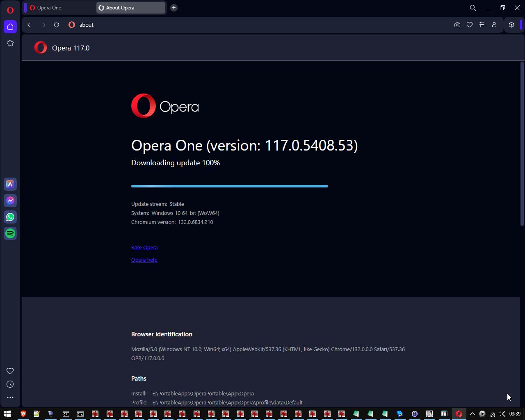This screenshot has height=420, width=525.
Task: Open the Opera main menu logo
Action: click(x=10, y=10)
